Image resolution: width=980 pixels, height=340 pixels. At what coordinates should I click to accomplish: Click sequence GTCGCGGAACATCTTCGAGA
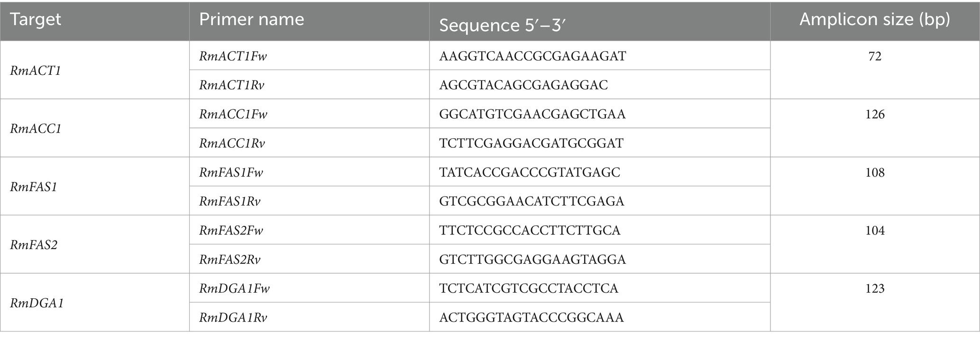coord(532,202)
